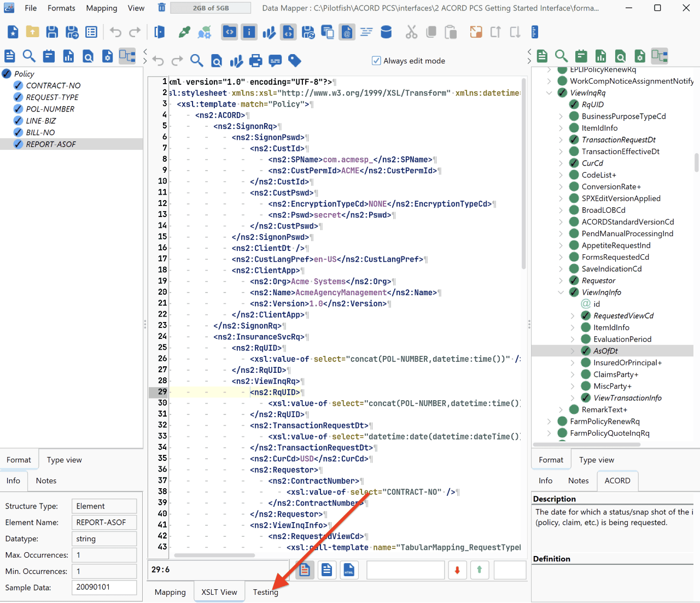
Task: Click the blue magnifier search icon in left panel
Action: [29, 56]
